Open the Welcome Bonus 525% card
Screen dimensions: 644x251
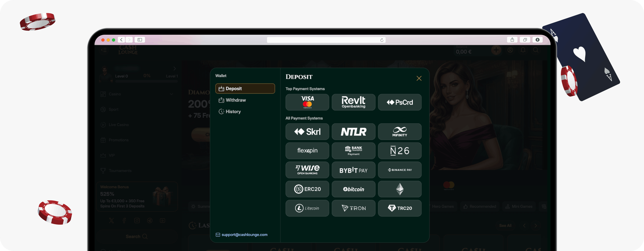[x=137, y=197]
